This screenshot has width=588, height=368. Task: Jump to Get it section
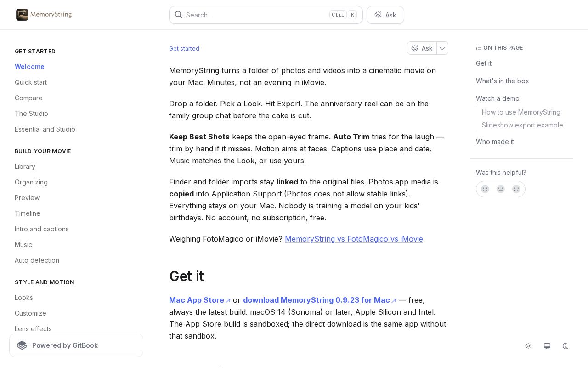click(484, 63)
